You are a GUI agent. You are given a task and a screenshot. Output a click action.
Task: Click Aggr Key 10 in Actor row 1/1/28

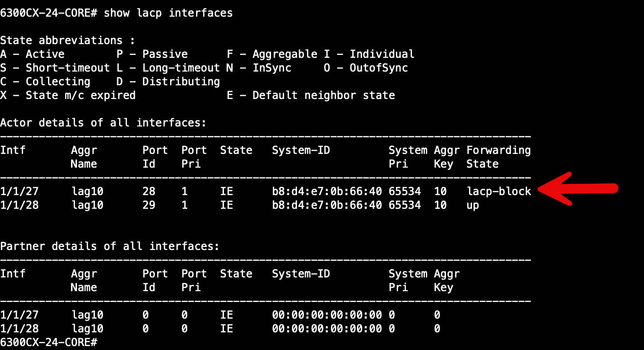coord(440,205)
